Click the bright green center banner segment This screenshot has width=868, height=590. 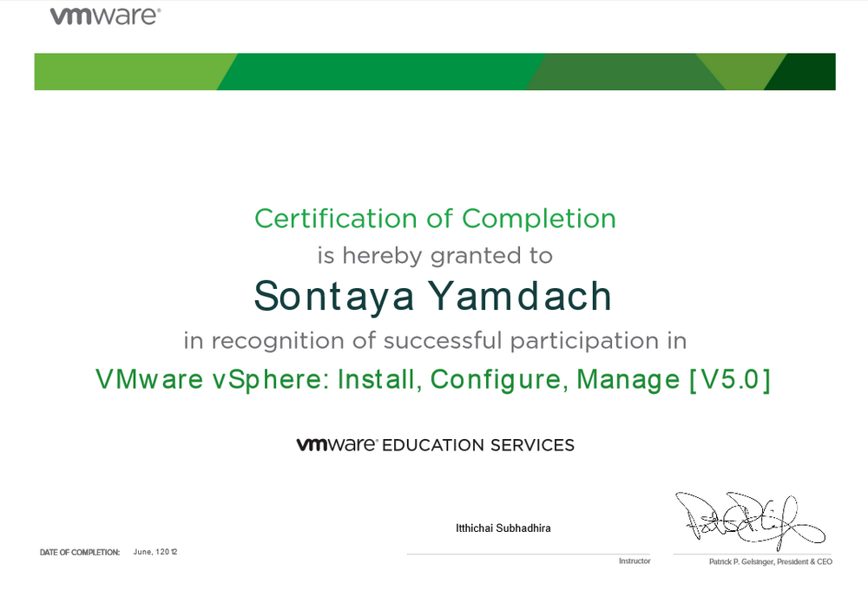coord(382,71)
